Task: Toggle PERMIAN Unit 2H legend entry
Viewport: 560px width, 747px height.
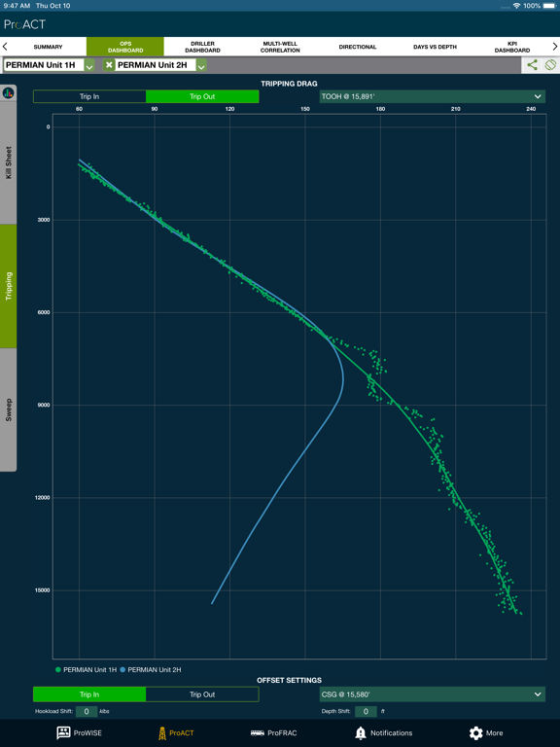Action: point(151,669)
